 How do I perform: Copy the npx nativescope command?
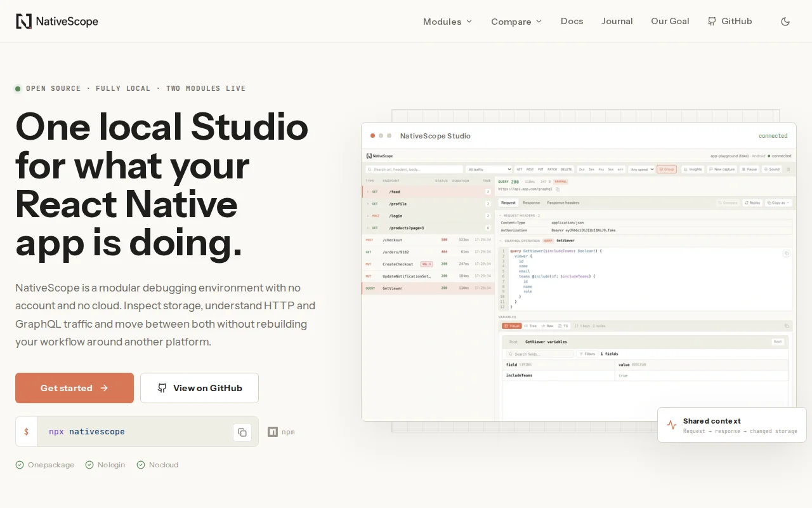click(242, 432)
